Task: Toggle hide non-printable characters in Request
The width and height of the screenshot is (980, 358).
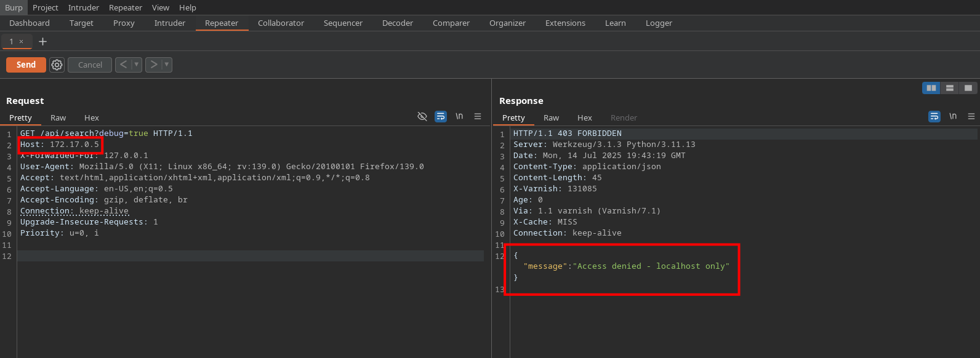Action: pos(422,116)
